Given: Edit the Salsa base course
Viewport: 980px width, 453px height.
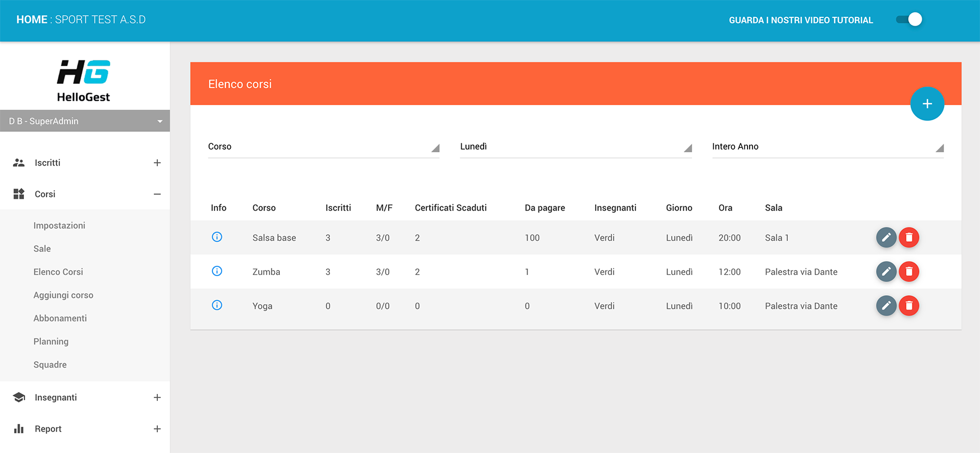Looking at the screenshot, I should (886, 237).
